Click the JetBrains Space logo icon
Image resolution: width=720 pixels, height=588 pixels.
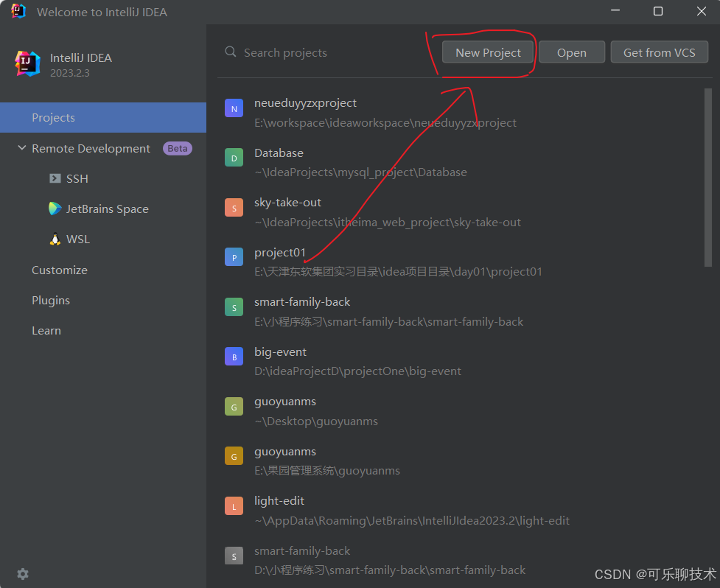click(x=55, y=209)
